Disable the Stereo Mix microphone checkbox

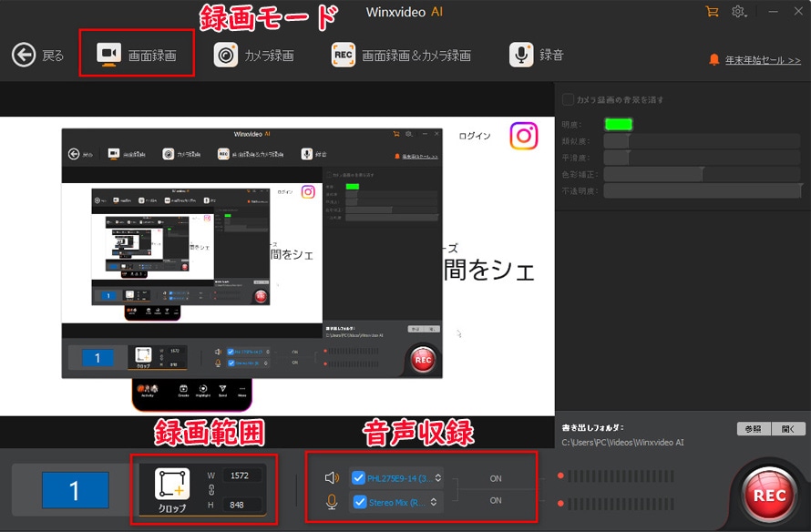click(358, 501)
